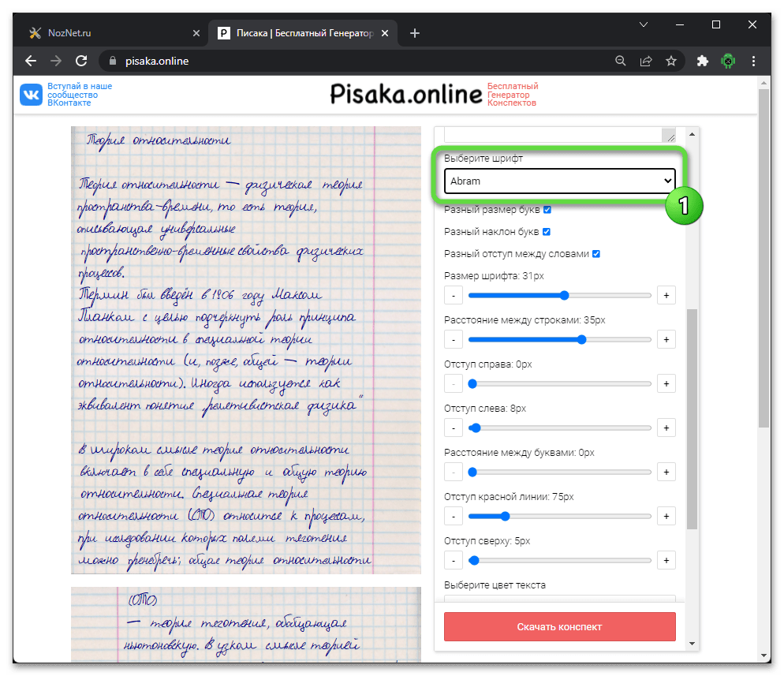Open the browser extensions puzzle icon
Screen dimensions: 784x676
click(703, 61)
